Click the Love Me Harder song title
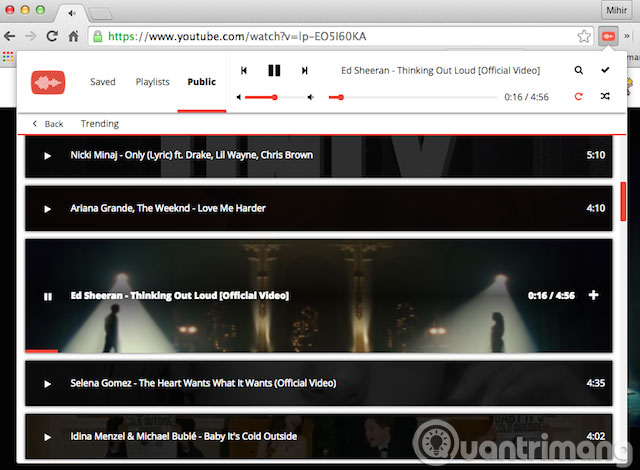 coord(168,208)
